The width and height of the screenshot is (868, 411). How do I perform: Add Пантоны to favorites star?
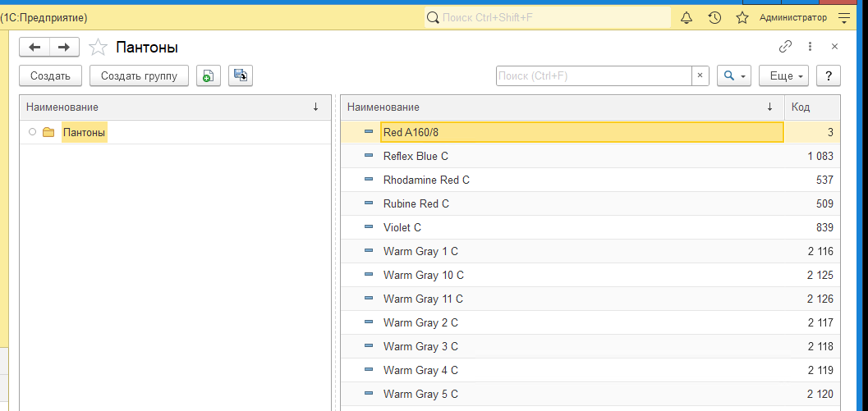tap(98, 48)
